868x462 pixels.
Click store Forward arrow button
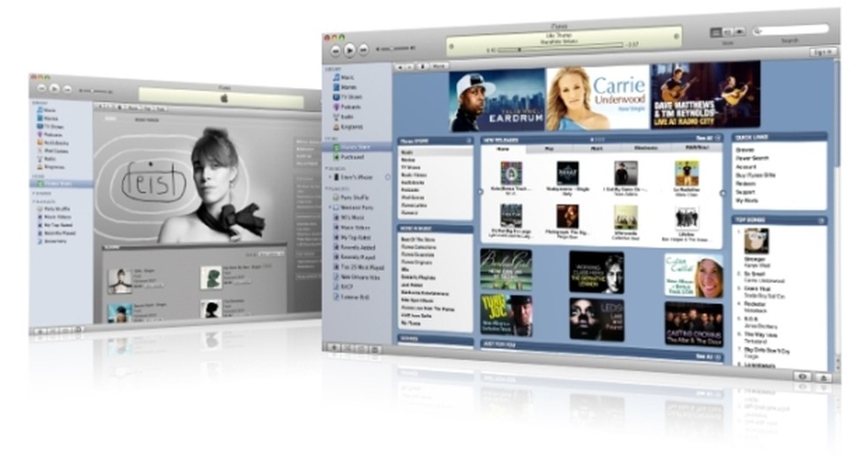(409, 66)
